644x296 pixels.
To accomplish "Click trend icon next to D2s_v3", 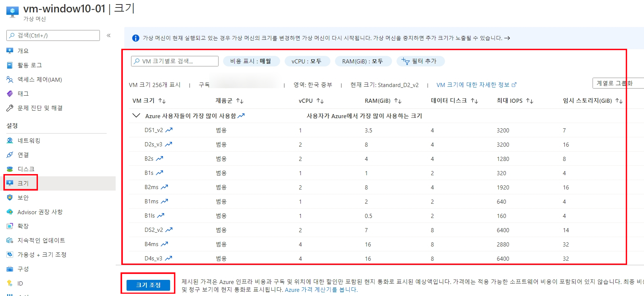I will [169, 144].
